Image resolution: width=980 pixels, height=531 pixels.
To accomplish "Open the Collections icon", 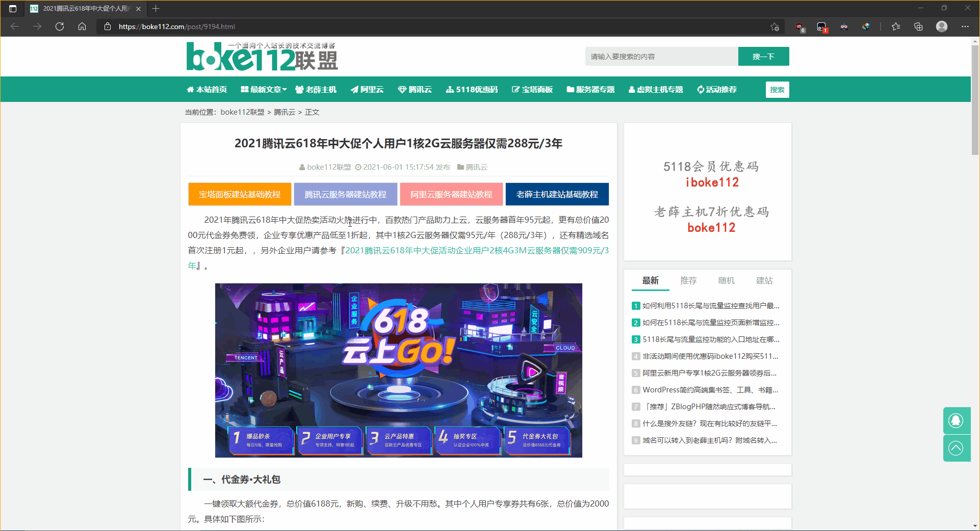I will pyautogui.click(x=918, y=26).
